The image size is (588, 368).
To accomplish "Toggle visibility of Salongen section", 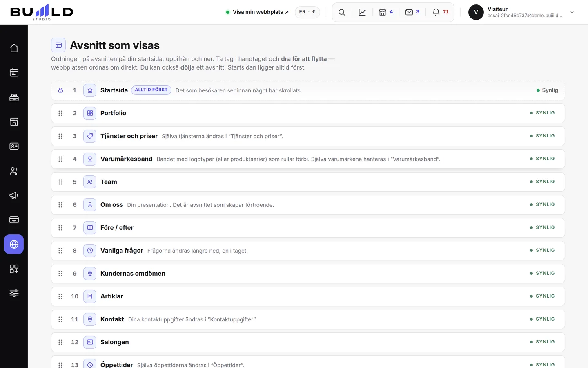I will point(542,342).
